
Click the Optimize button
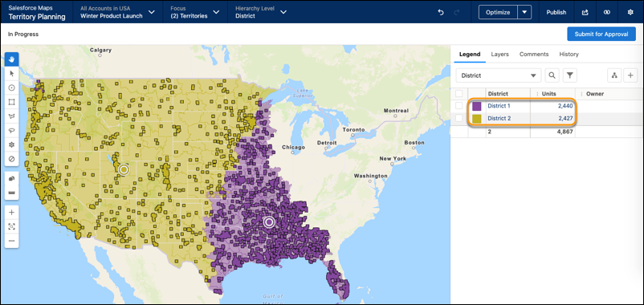click(498, 12)
